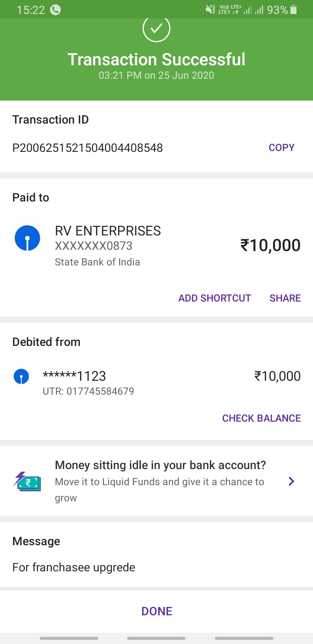Tap the small SBI logo under Debited from
313x644 pixels.
coord(21,376)
